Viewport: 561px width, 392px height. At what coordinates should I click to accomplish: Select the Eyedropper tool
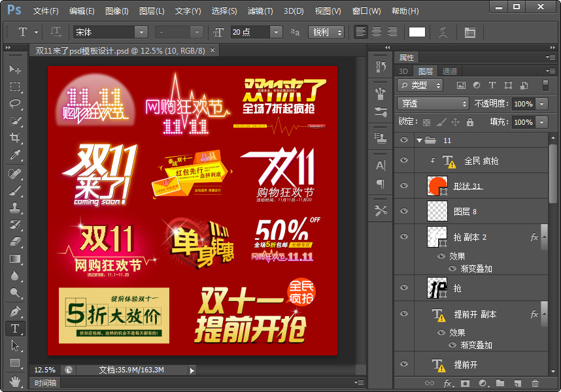pyautogui.click(x=15, y=154)
